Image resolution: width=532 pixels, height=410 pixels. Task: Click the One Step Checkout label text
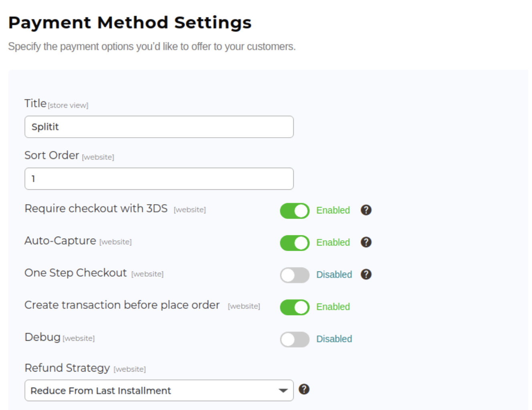76,273
